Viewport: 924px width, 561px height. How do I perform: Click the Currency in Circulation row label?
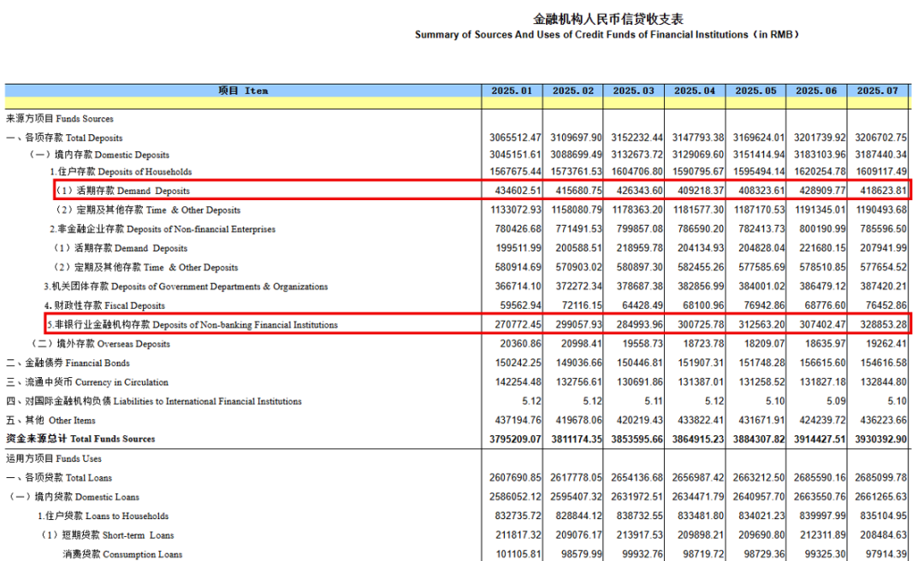tap(87, 382)
